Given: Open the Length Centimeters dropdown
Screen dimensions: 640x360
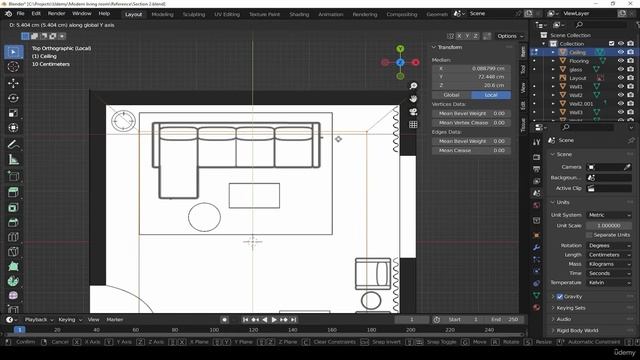Looking at the screenshot, I should pos(609,255).
